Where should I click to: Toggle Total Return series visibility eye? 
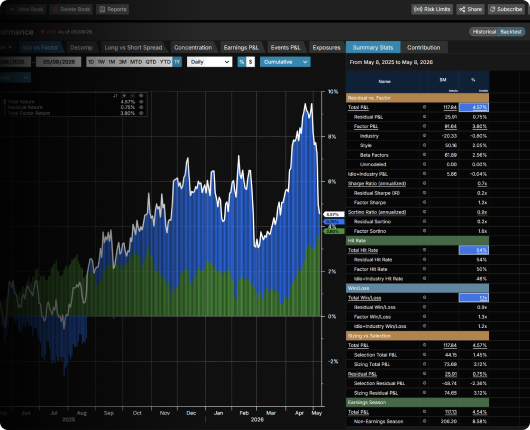coord(141,102)
